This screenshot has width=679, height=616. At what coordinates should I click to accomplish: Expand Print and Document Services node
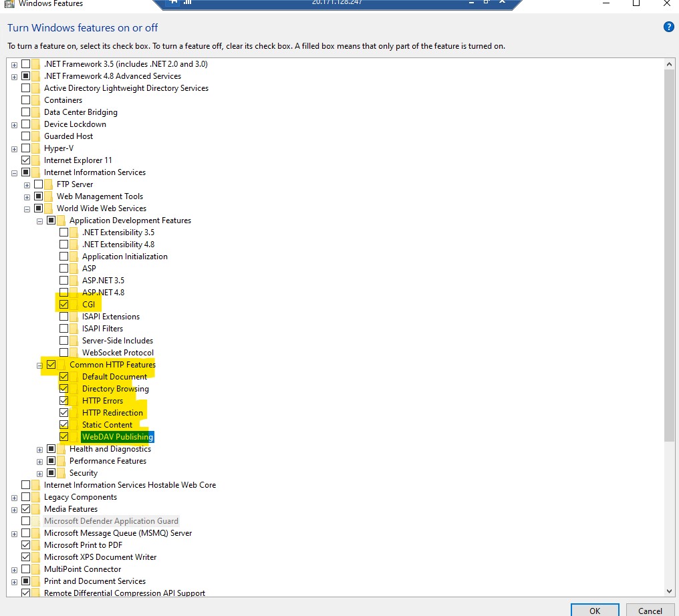[14, 582]
